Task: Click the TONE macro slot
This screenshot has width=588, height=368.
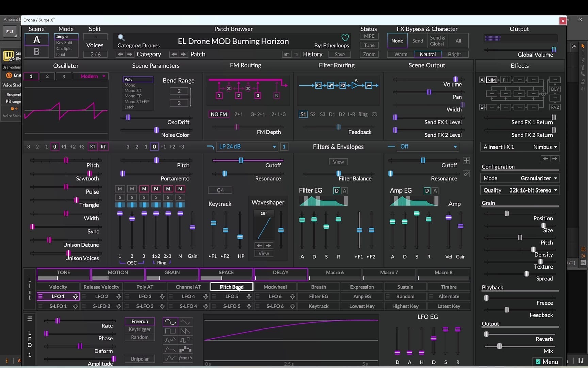Action: click(x=64, y=274)
